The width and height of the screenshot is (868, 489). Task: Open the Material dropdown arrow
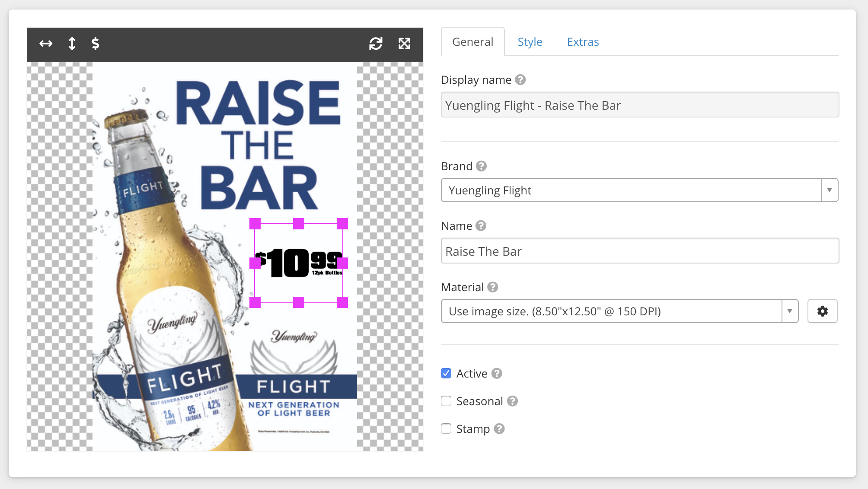790,311
